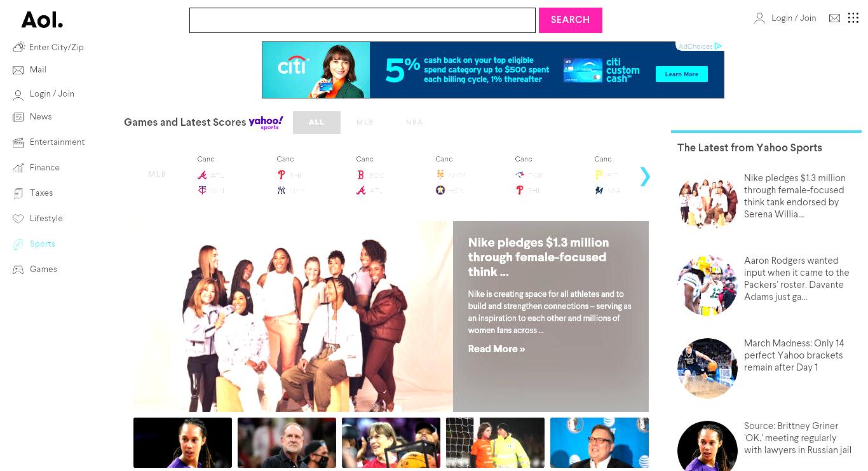Select Enter City/Zip text in sidebar
This screenshot has width=868, height=471.
[x=57, y=47]
